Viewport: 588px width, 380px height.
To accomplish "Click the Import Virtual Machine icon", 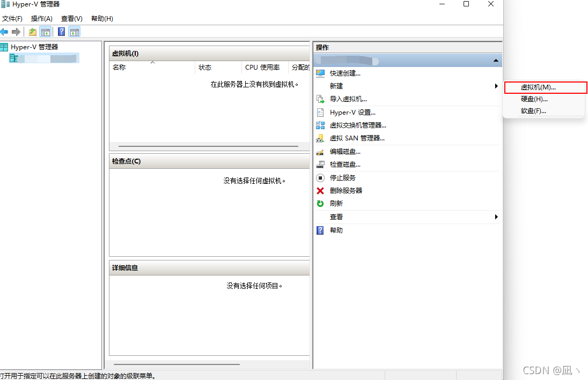I will pyautogui.click(x=320, y=99).
